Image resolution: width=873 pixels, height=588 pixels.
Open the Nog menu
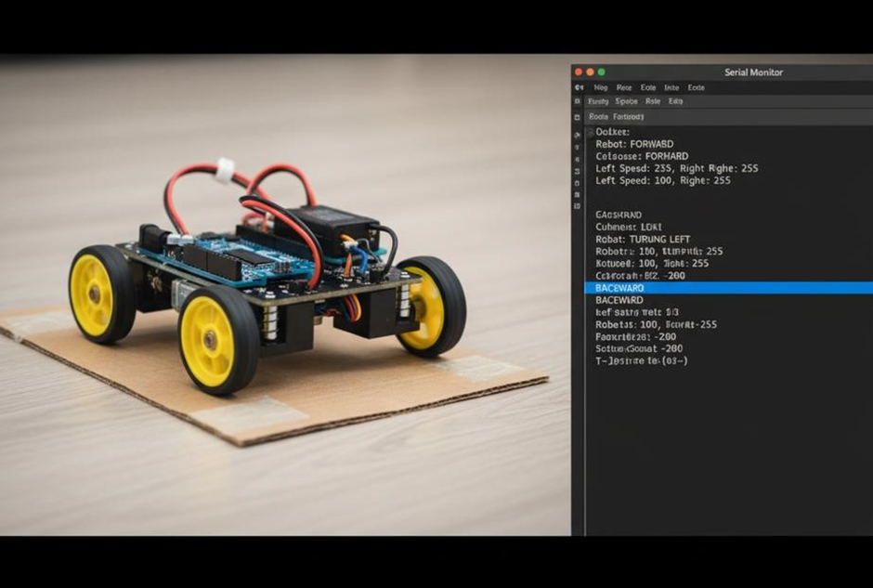click(x=601, y=87)
